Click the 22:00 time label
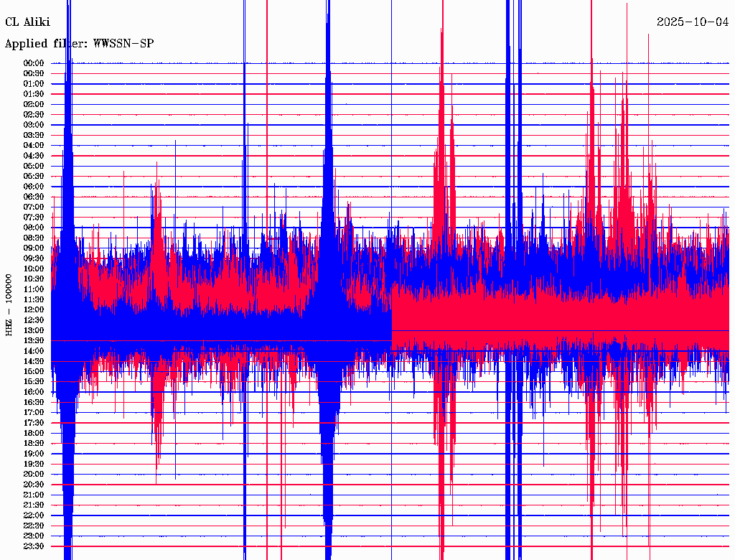Screen dimensions: 735x560 pos(34,515)
